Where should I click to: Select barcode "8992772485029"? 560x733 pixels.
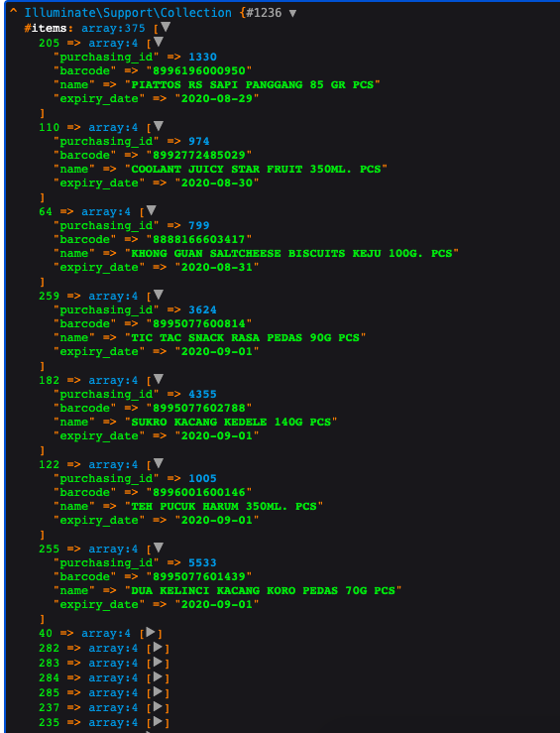(x=199, y=155)
